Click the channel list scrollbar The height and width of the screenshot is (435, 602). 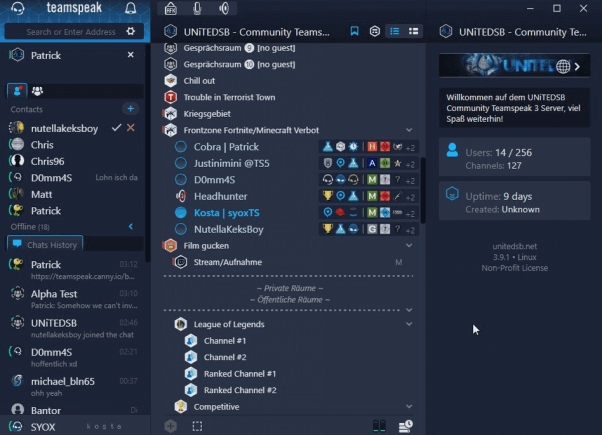click(423, 190)
